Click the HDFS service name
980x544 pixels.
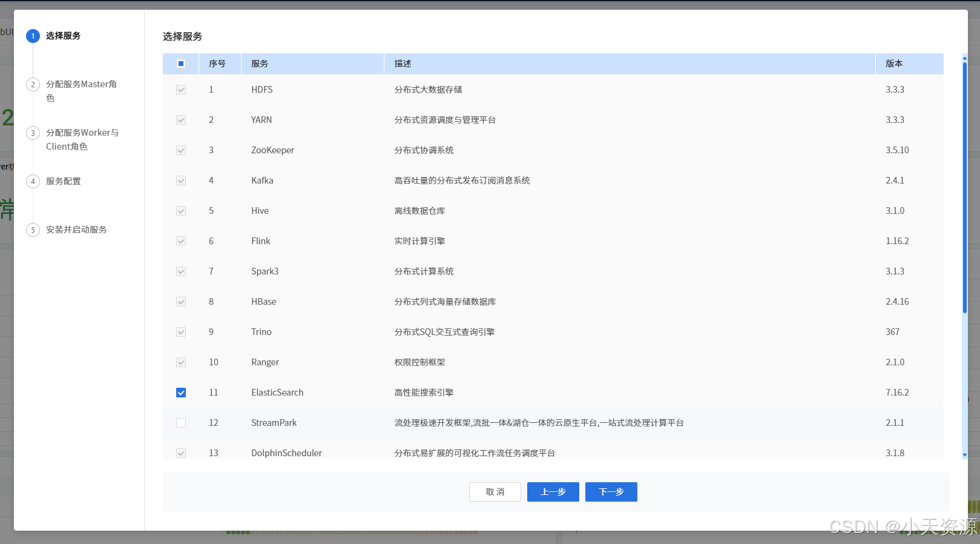click(x=262, y=90)
